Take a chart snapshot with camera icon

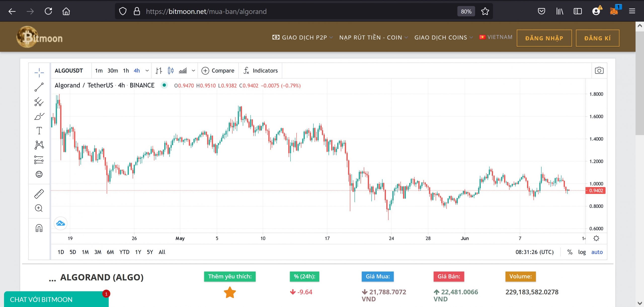[x=599, y=71]
